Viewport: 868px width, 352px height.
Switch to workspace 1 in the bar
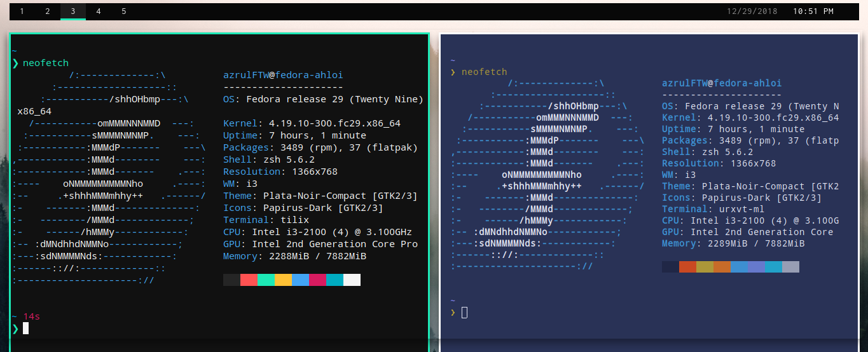click(22, 11)
